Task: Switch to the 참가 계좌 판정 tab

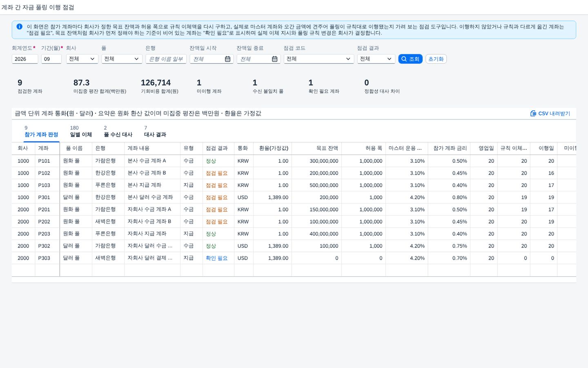Action: (x=41, y=131)
